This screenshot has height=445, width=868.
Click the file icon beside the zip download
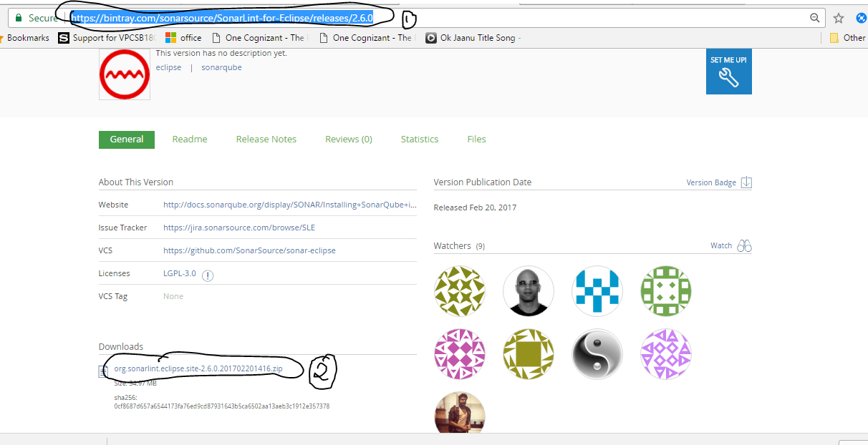[105, 371]
